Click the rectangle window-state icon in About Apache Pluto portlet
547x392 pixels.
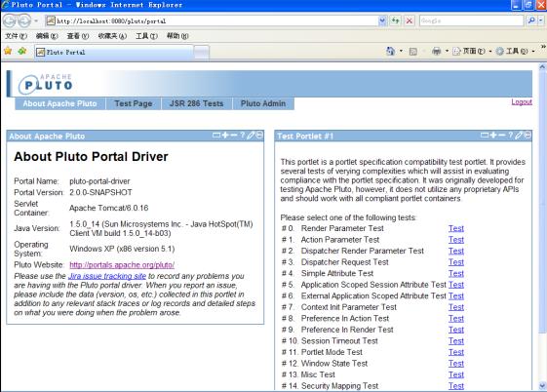pyautogui.click(x=216, y=136)
